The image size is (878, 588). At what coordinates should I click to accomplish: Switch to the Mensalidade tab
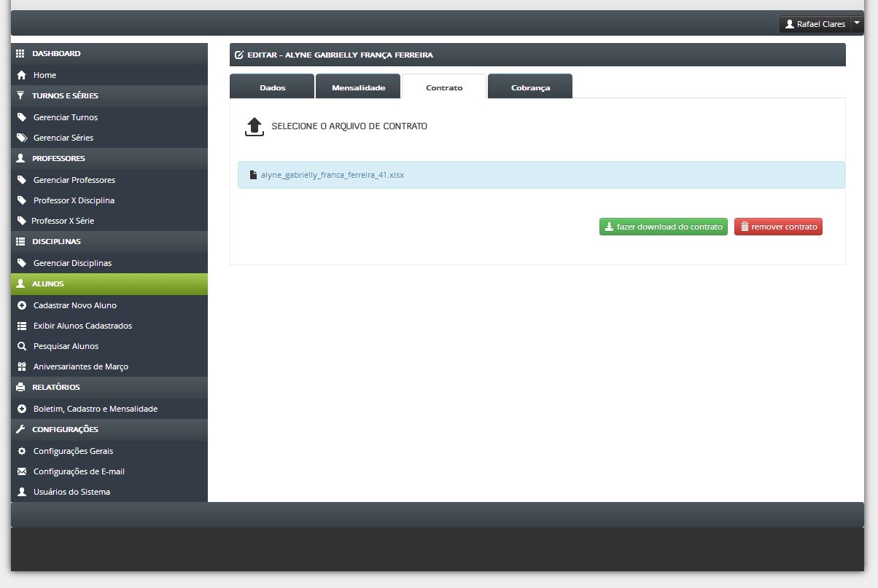(x=358, y=87)
